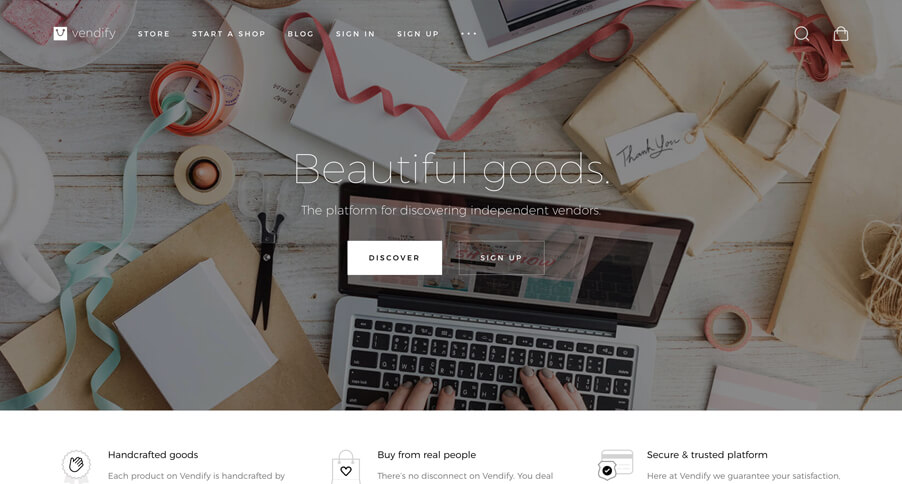The height and width of the screenshot is (484, 902).
Task: Open the Store menu item
Action: pos(154,34)
